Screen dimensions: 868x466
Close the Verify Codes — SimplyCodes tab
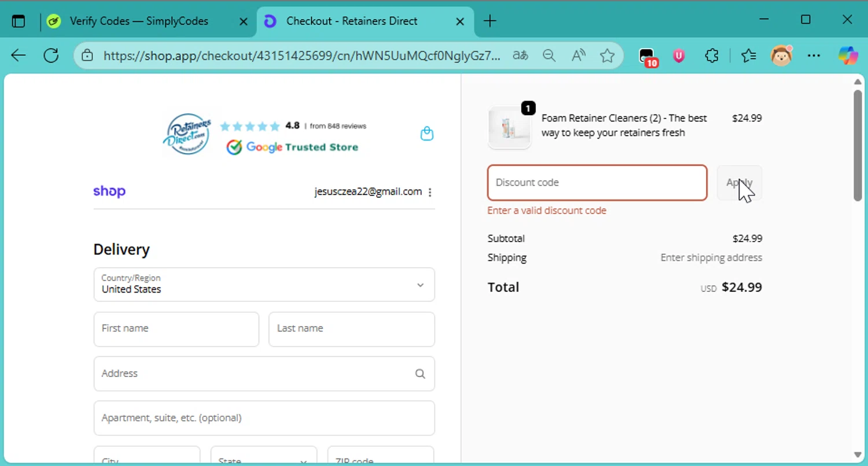coord(244,21)
